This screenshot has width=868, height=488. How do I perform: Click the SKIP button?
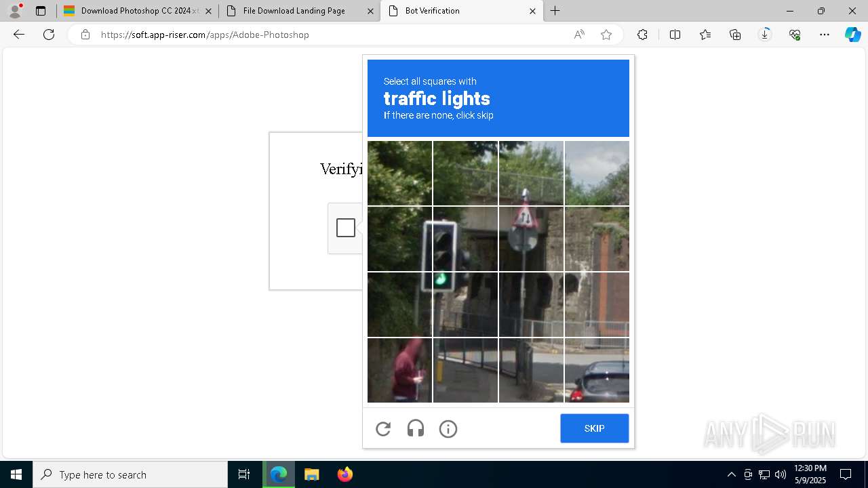[595, 428]
